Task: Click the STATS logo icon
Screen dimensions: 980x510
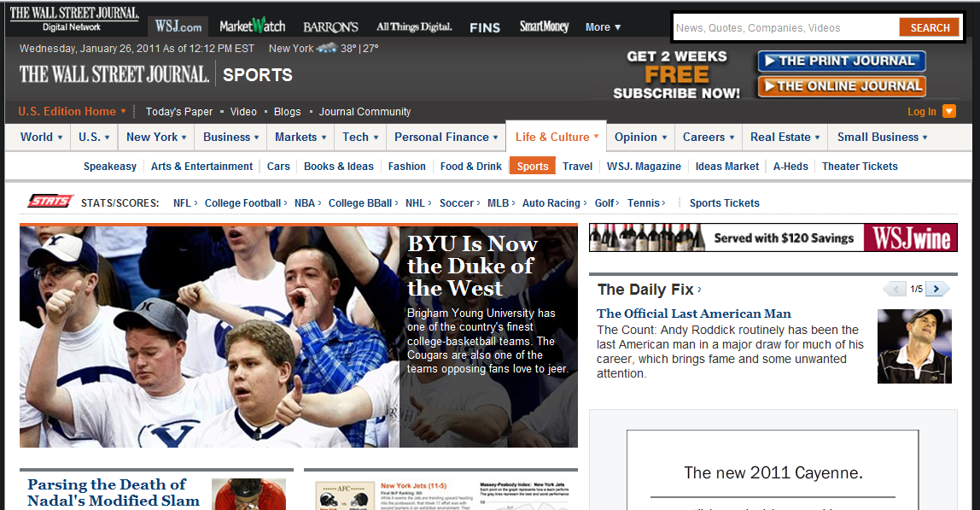Action: [50, 201]
